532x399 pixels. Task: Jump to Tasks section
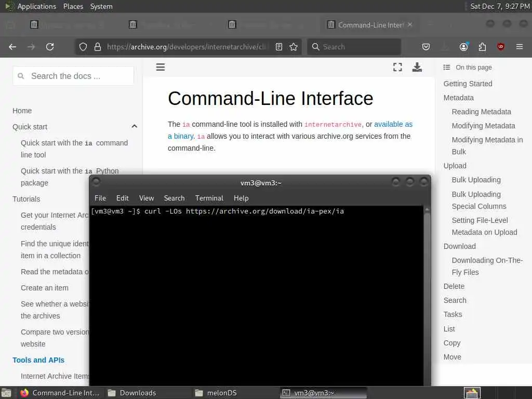click(453, 314)
